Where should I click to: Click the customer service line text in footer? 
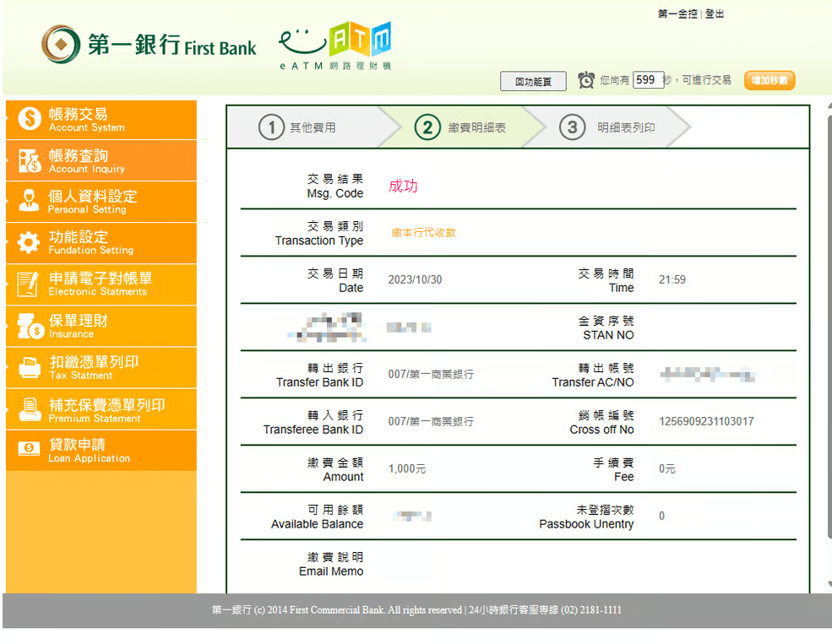[545, 610]
